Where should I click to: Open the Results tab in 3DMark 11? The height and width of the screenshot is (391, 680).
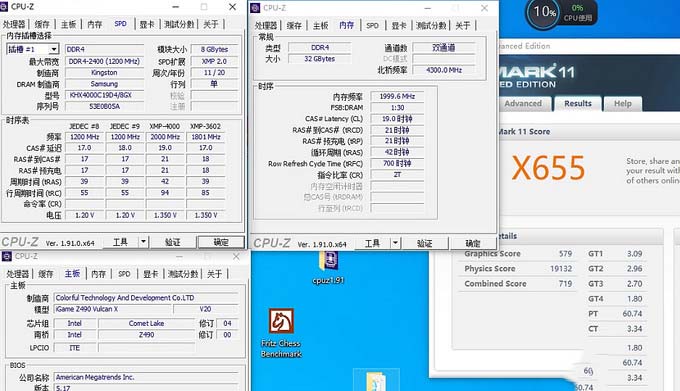tap(578, 104)
